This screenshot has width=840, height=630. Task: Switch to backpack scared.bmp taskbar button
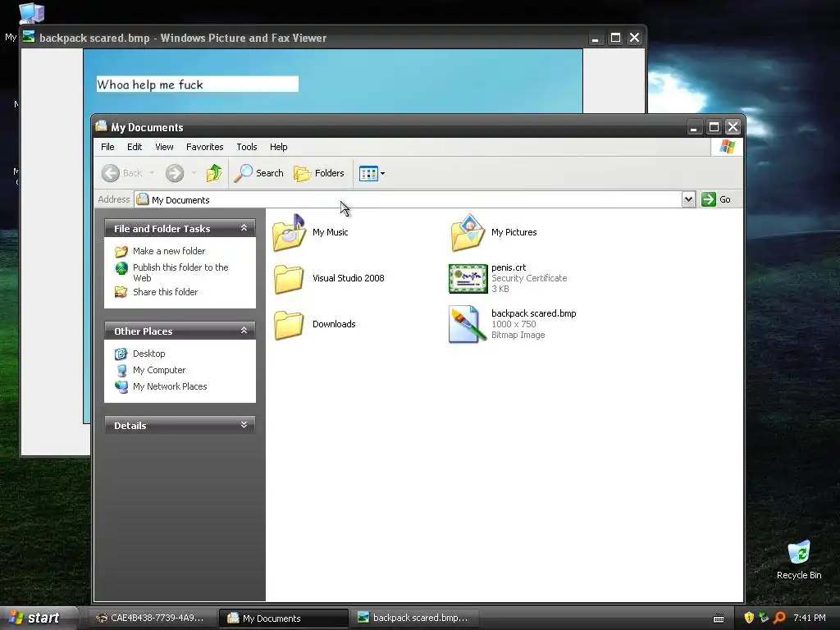(414, 618)
